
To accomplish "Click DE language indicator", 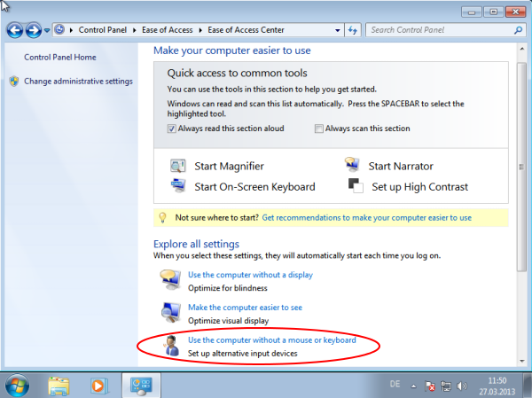I will tap(395, 384).
